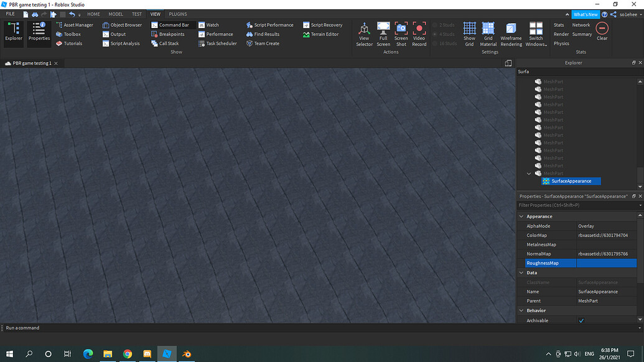This screenshot has height=362, width=644.
Task: Open the Clear stats button
Action: tap(601, 29)
